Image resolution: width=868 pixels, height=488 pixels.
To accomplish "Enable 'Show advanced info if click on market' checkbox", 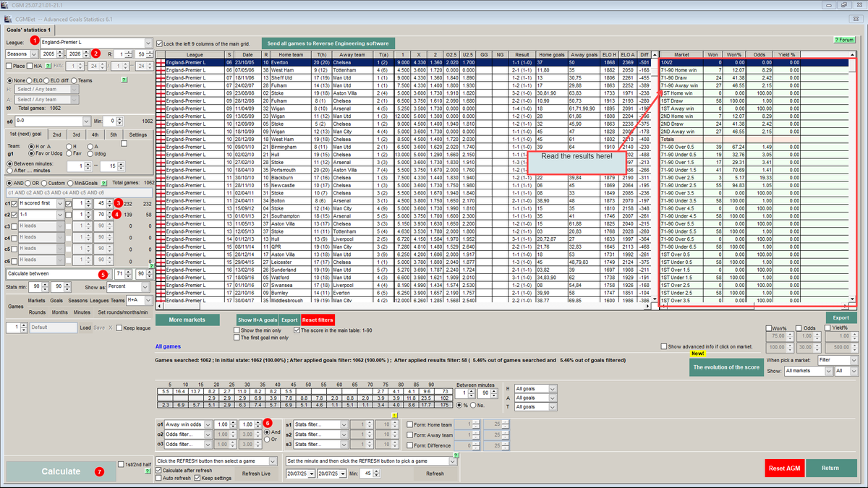I will 665,347.
